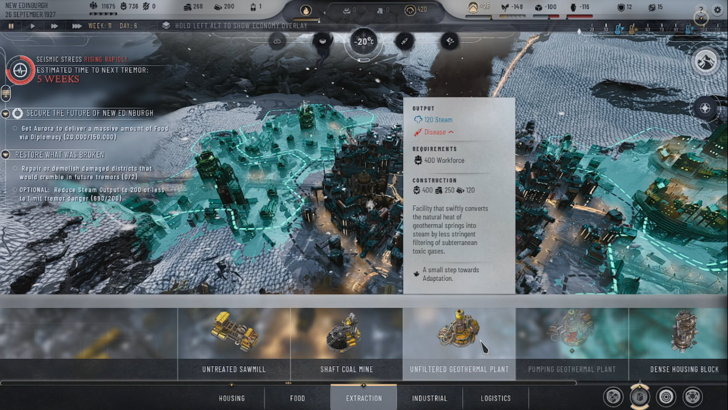Open the help question mark
Viewport: 728px width, 410px height.
coord(701,10)
